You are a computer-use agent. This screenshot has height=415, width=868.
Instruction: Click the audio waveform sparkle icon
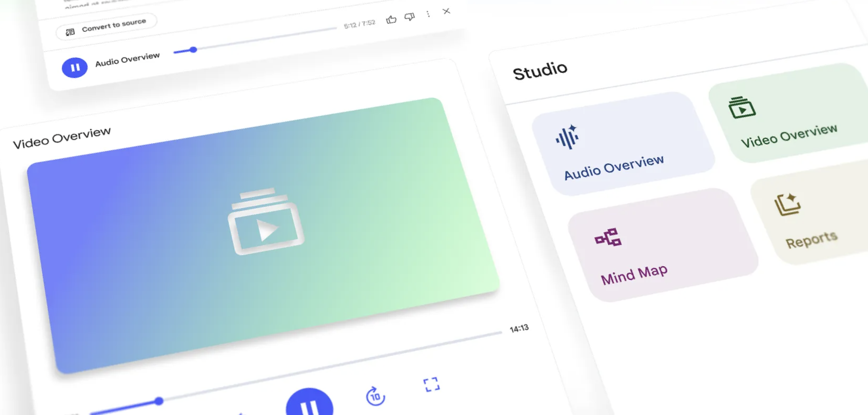click(x=567, y=137)
